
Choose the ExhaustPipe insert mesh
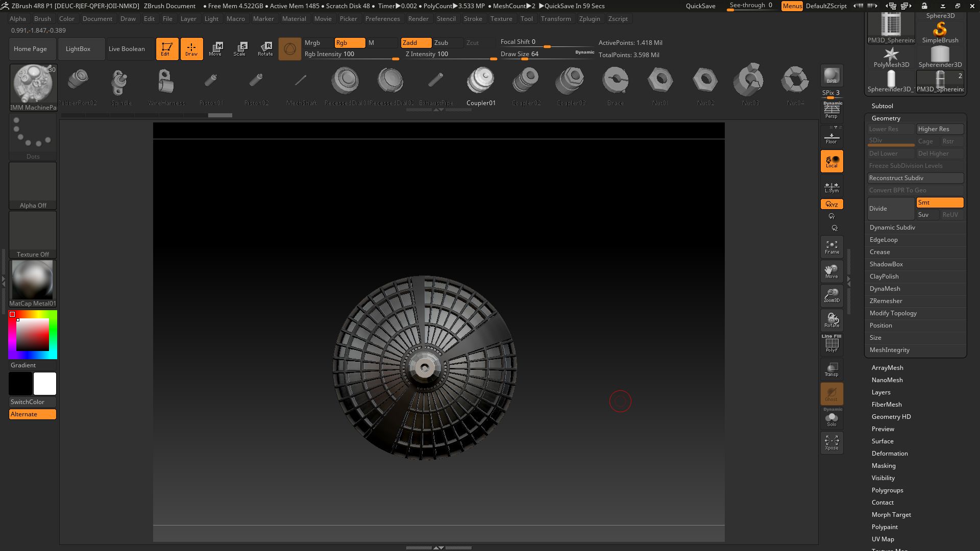[x=436, y=85]
